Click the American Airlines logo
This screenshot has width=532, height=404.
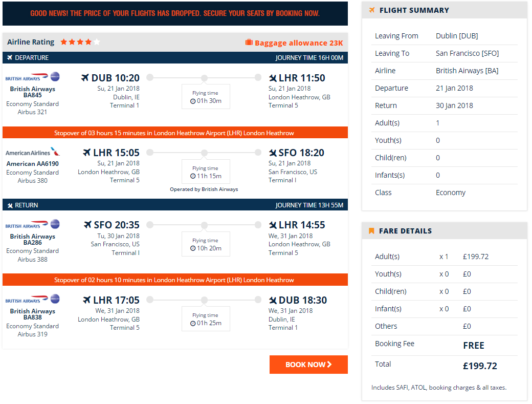pos(33,152)
